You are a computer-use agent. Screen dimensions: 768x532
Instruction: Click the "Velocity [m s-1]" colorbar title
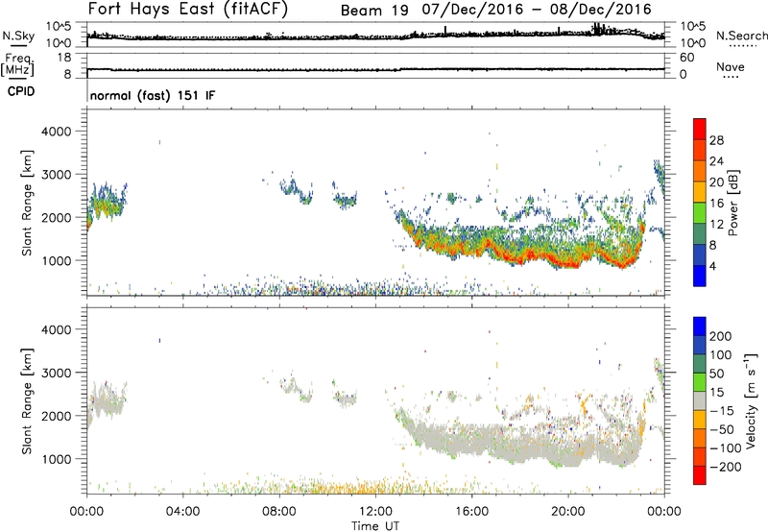pyautogui.click(x=751, y=400)
